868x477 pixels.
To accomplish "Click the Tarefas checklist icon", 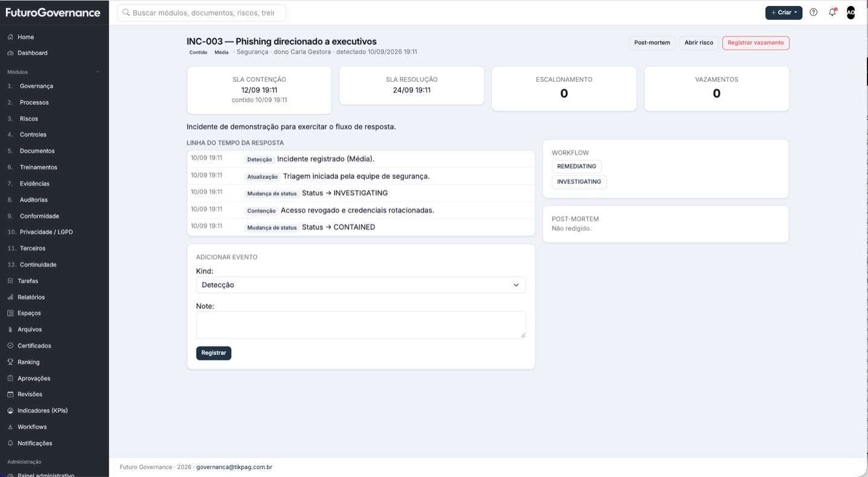I will 10,281.
